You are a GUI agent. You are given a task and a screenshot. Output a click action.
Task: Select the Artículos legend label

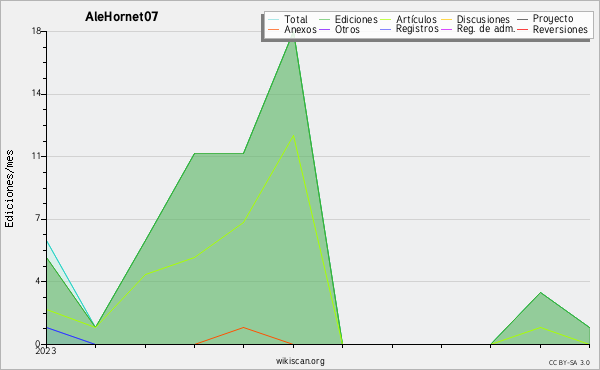pos(416,19)
